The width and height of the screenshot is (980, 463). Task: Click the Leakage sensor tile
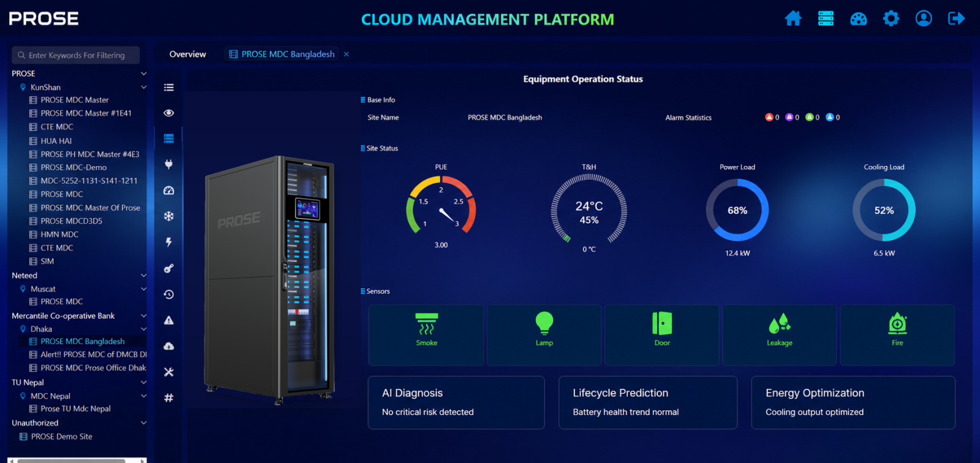[780, 335]
